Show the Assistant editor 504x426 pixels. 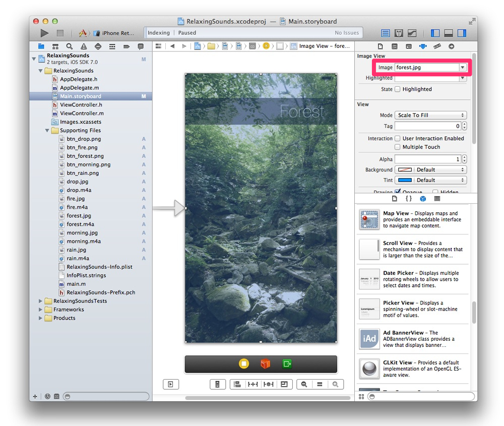pos(399,33)
